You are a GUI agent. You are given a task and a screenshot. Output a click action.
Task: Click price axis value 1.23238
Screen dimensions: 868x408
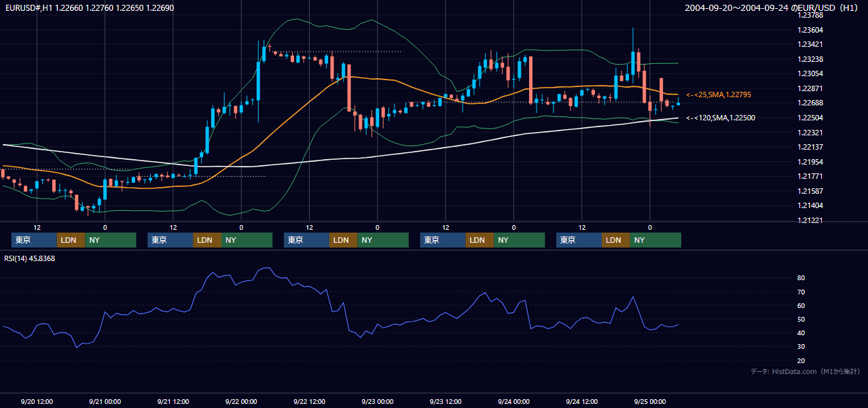point(810,59)
